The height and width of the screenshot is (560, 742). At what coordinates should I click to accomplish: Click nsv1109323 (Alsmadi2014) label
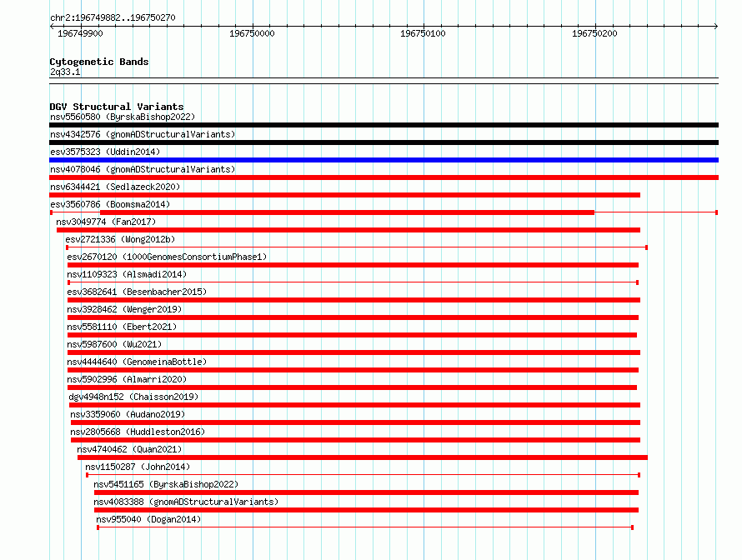pyautogui.click(x=127, y=274)
